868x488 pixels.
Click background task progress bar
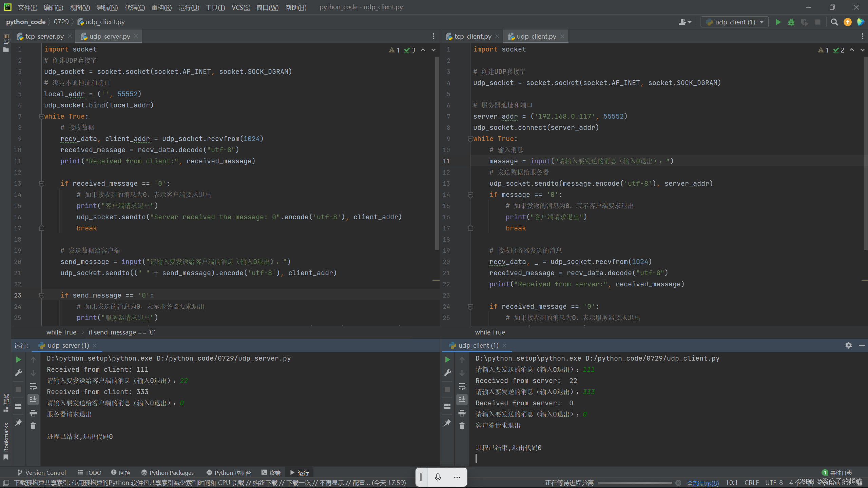pyautogui.click(x=634, y=483)
